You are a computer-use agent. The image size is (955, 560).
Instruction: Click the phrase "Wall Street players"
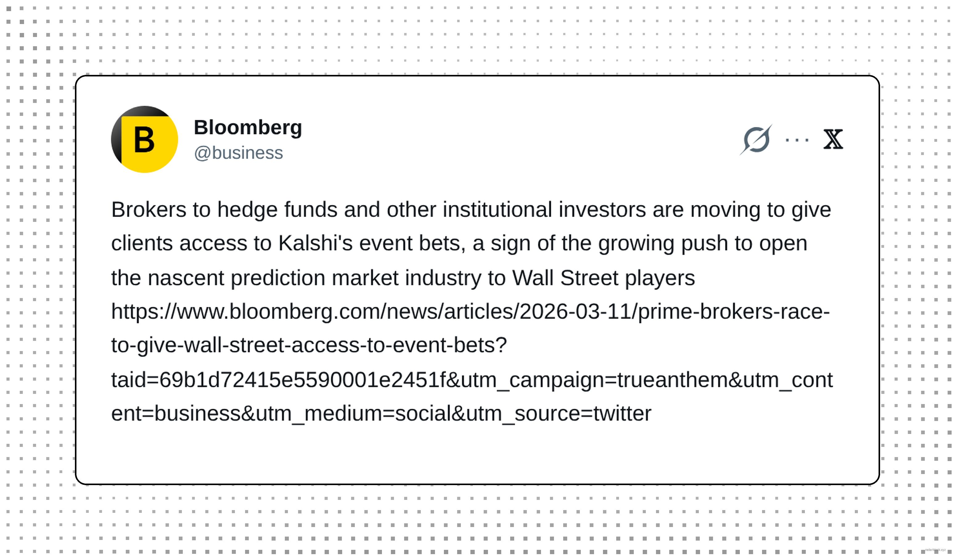603,278
